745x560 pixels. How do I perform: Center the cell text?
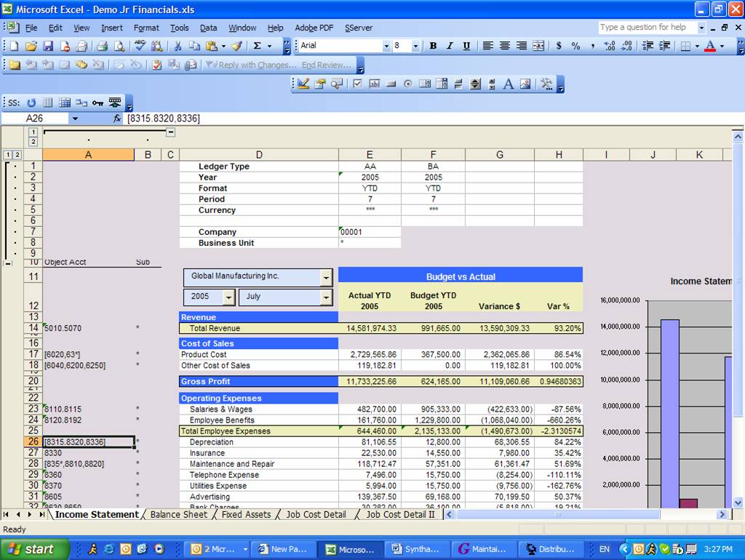click(x=505, y=46)
